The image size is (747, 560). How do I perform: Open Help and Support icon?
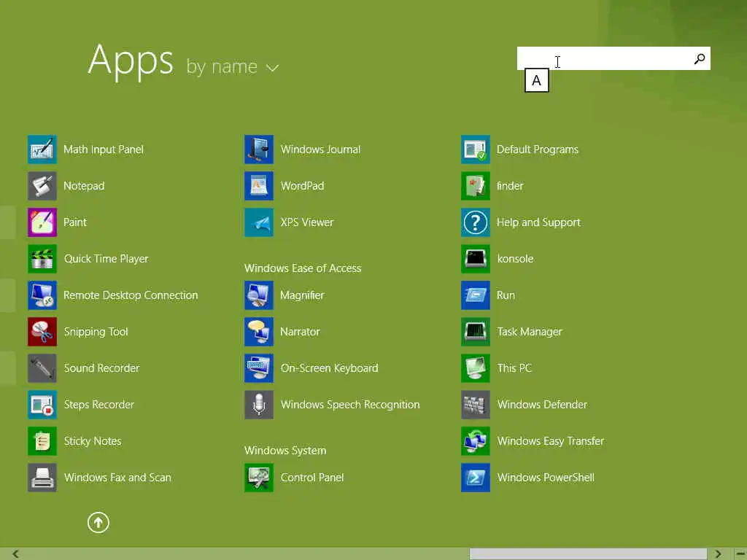476,222
